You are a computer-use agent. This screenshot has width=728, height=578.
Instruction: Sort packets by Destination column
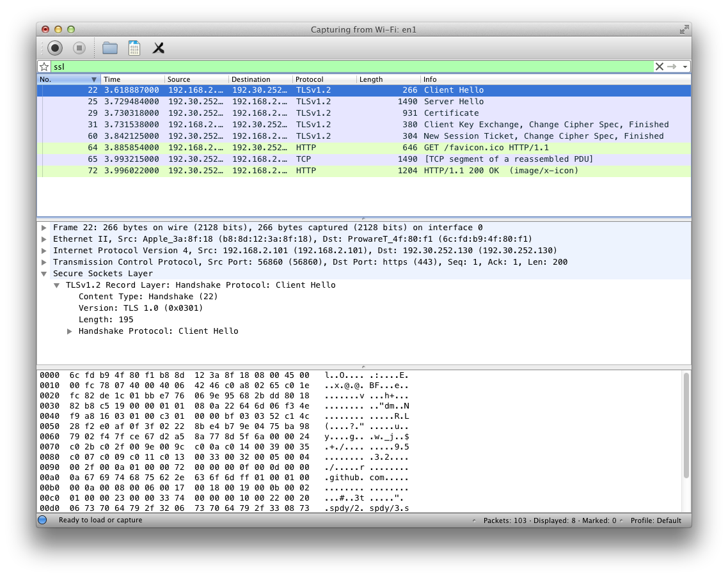pyautogui.click(x=260, y=79)
